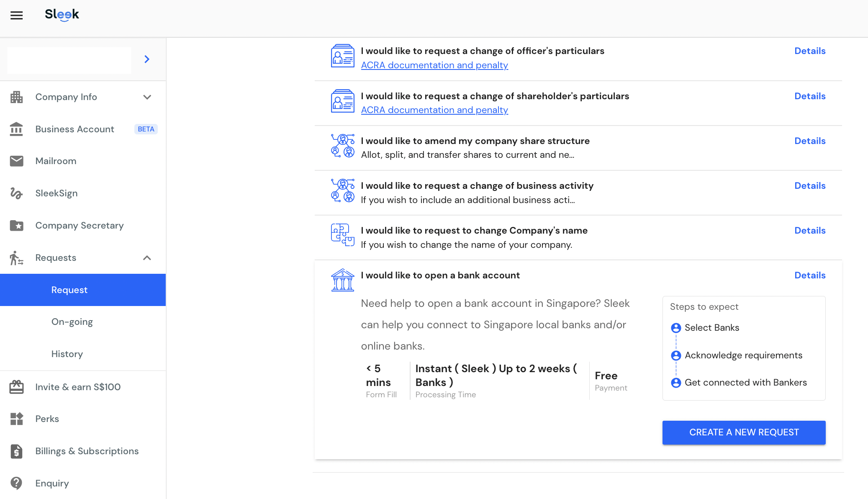Image resolution: width=868 pixels, height=499 pixels.
Task: Click the Requests person icon
Action: coord(16,257)
